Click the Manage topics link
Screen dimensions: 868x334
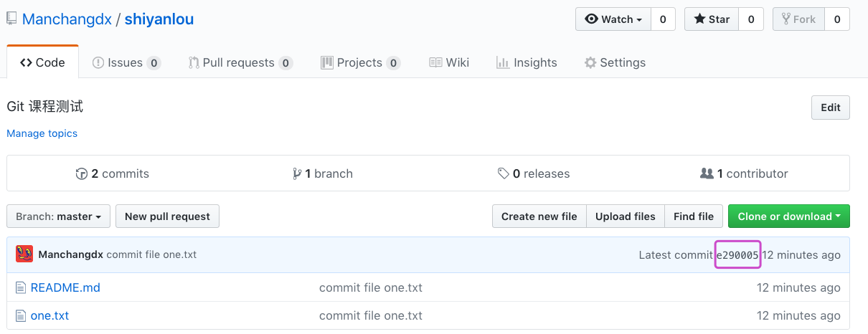click(42, 133)
